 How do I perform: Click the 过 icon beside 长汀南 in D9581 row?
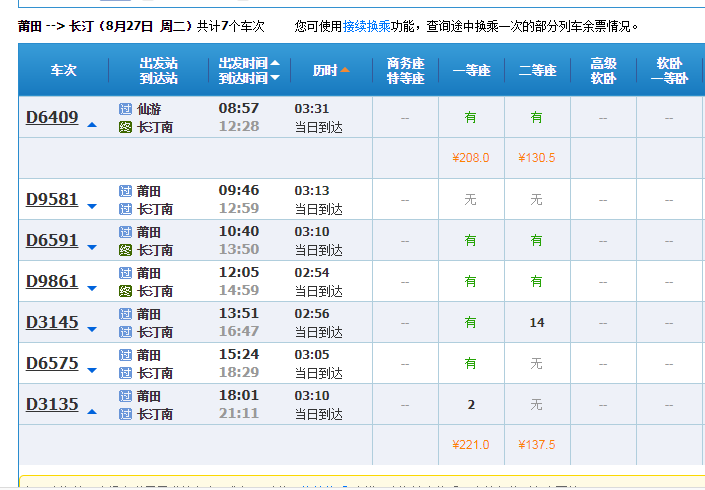pos(125,209)
